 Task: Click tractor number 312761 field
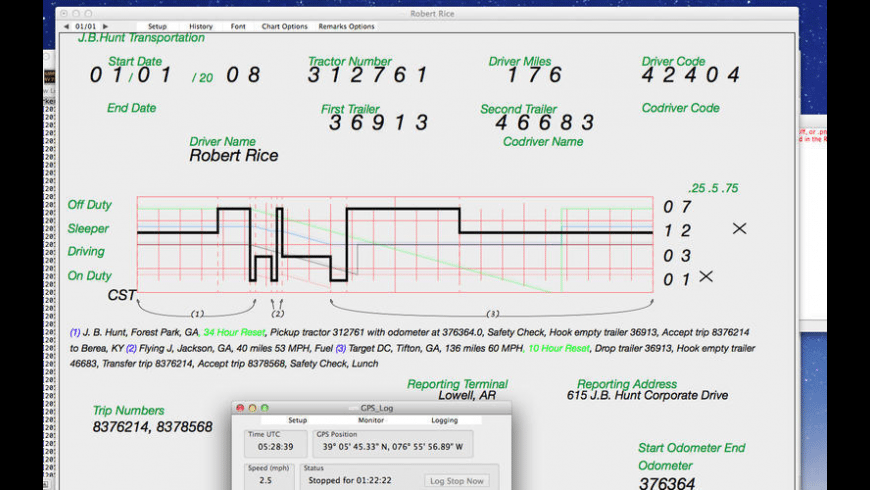coord(367,74)
